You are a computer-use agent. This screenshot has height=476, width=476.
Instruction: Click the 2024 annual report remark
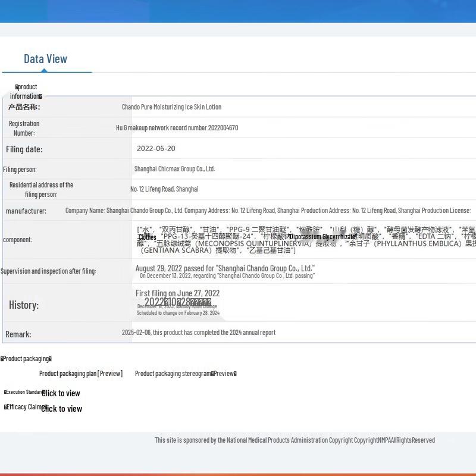tap(199, 333)
